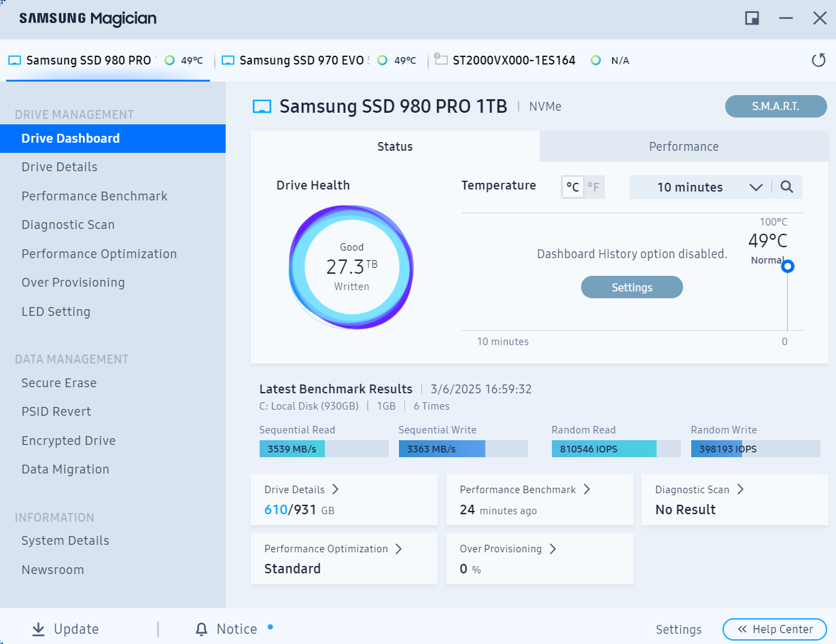
Task: Click the compact mode window icon in title bar
Action: click(752, 18)
